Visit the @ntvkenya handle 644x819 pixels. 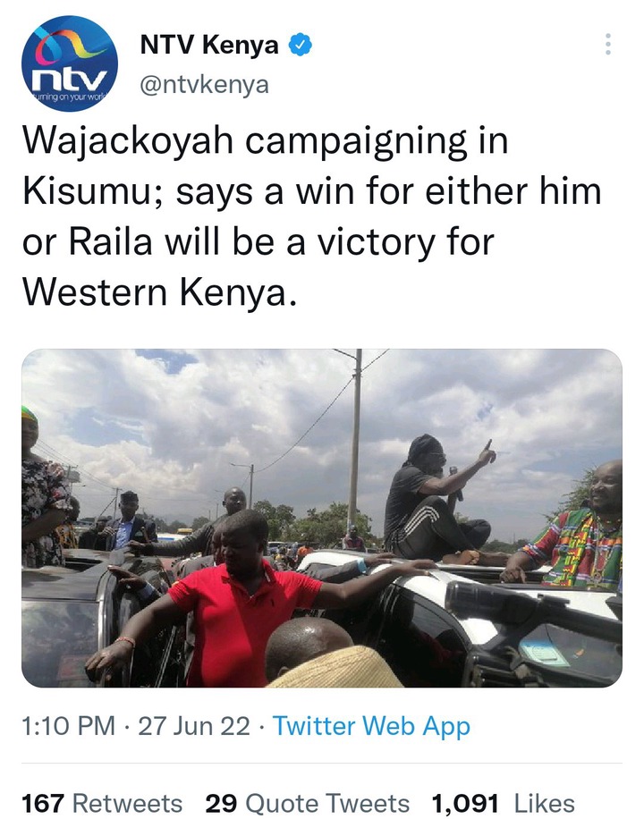coord(205,84)
